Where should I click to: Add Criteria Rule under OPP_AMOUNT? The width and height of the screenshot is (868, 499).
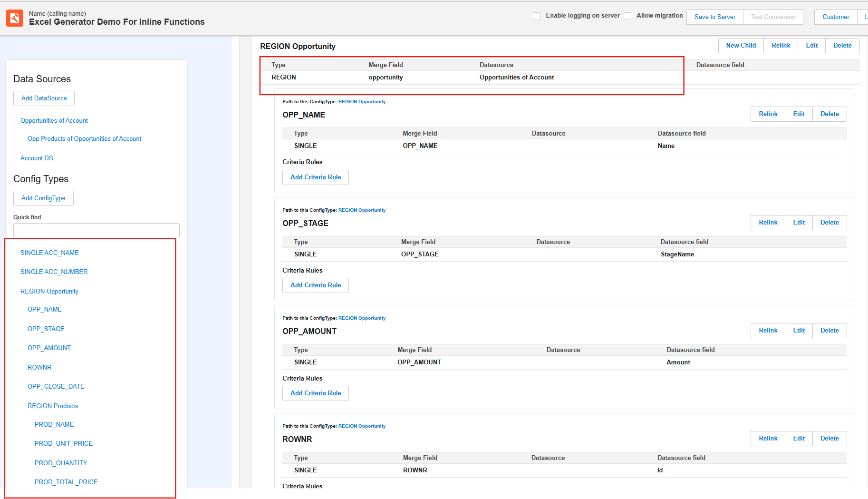pos(316,393)
